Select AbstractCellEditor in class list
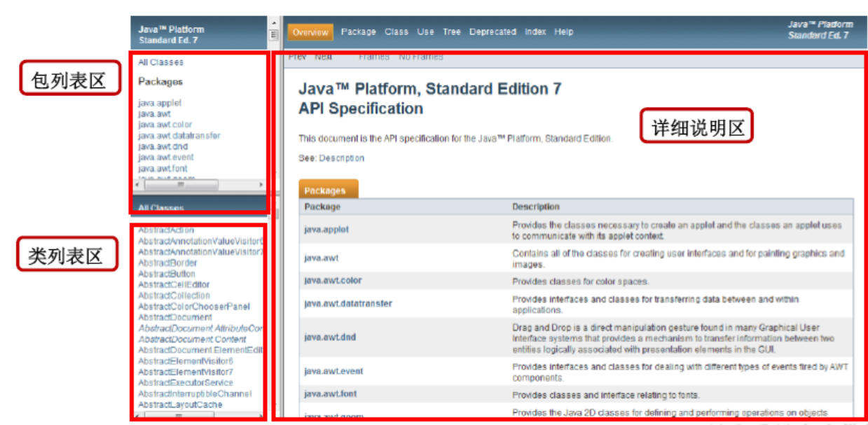 pos(174,285)
